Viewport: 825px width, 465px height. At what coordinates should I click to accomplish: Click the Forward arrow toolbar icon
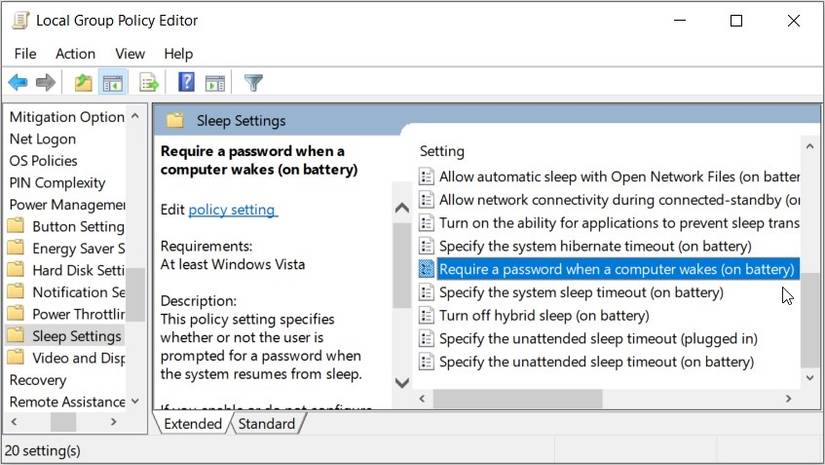[45, 82]
